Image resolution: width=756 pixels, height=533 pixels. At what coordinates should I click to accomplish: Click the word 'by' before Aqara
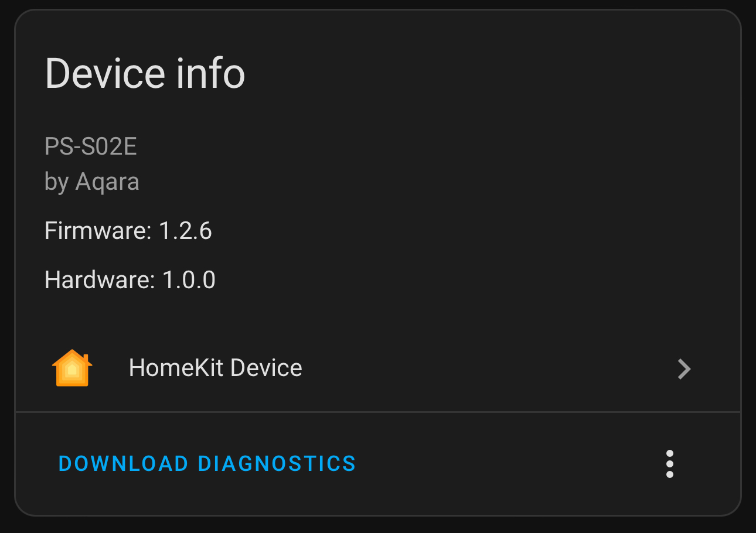[57, 182]
